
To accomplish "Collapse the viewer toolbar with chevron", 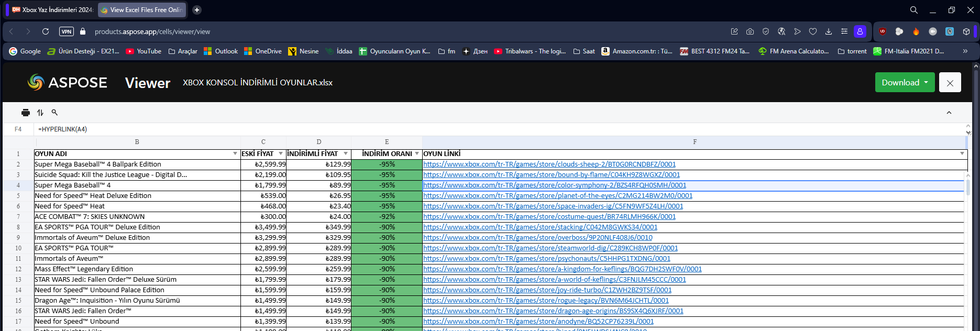I will (x=949, y=113).
